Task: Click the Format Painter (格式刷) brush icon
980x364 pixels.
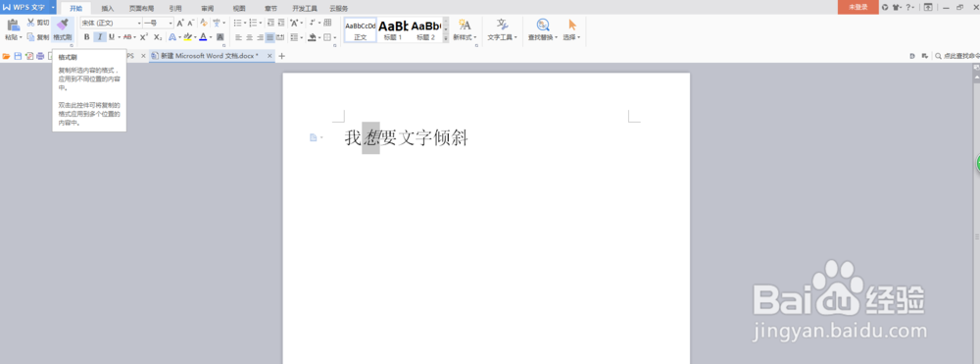Action: [63, 25]
